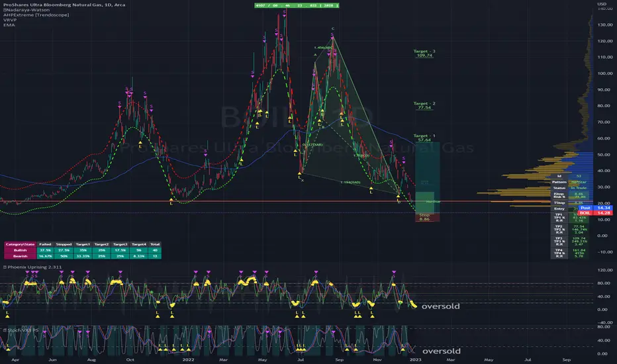Click the Target - 3 label at 109.74
Screen dimensions: 617x364
point(424,54)
